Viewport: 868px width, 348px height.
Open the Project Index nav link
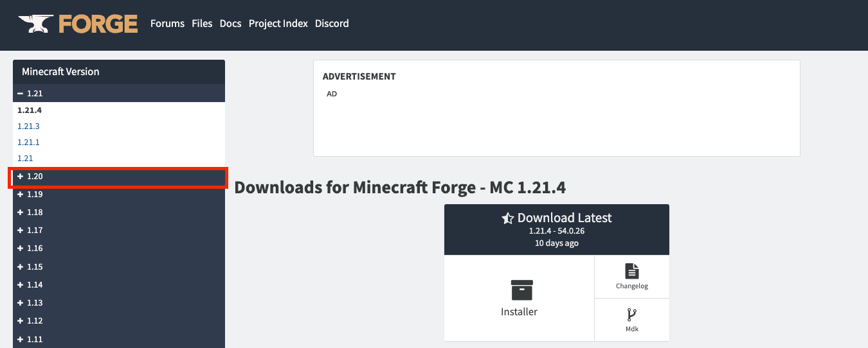point(278,24)
